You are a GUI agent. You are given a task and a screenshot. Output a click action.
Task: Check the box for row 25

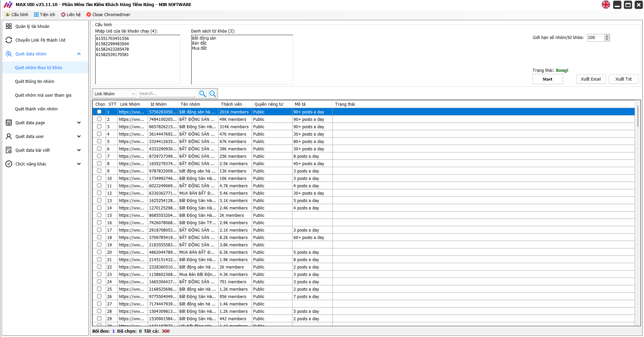coord(99,289)
